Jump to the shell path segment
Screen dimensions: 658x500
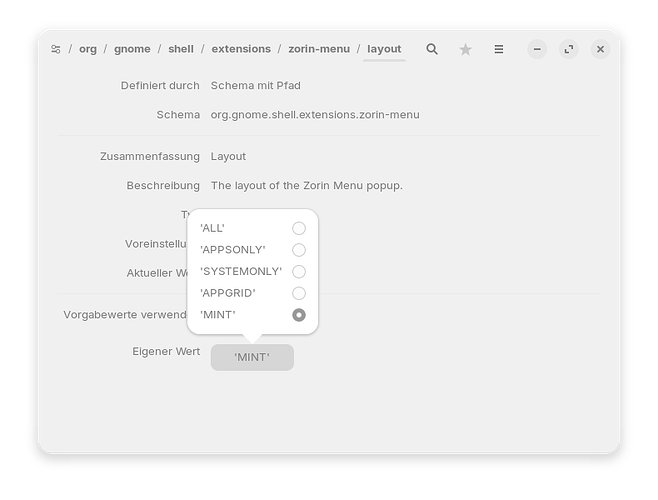tap(181, 49)
